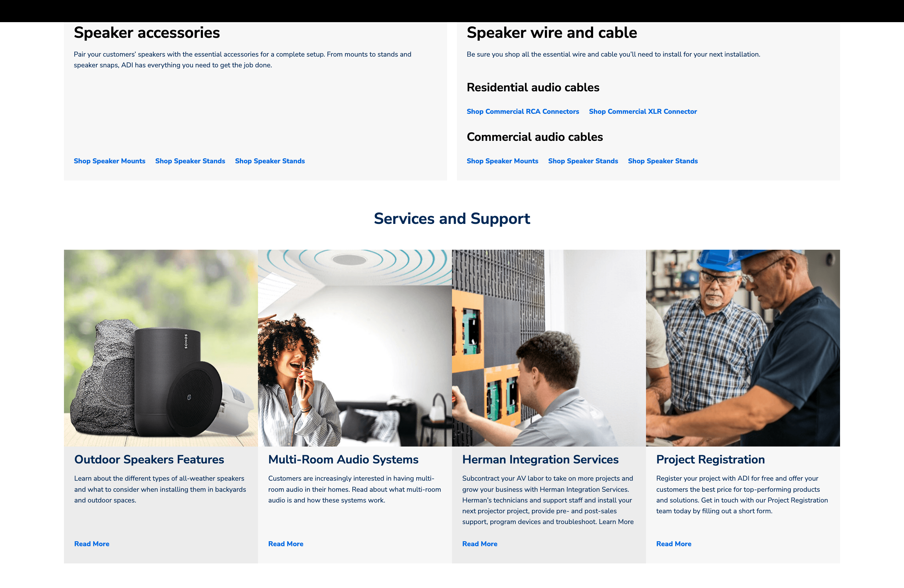Open Shop Commercial RCA Connectors link
904x588 pixels.
point(523,112)
